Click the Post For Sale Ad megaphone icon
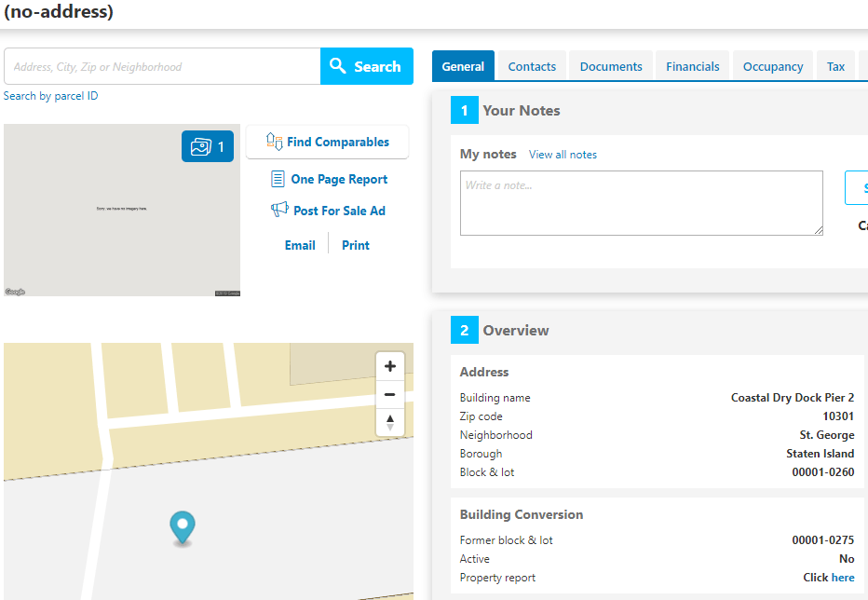 279,211
